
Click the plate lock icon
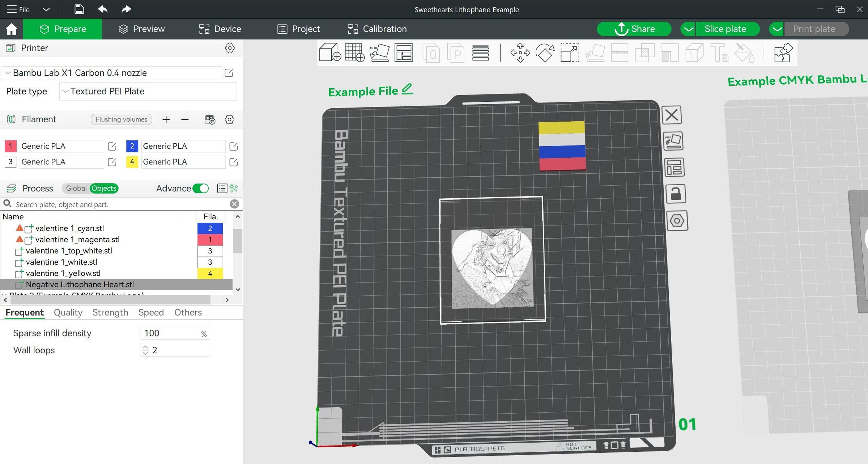pos(675,194)
